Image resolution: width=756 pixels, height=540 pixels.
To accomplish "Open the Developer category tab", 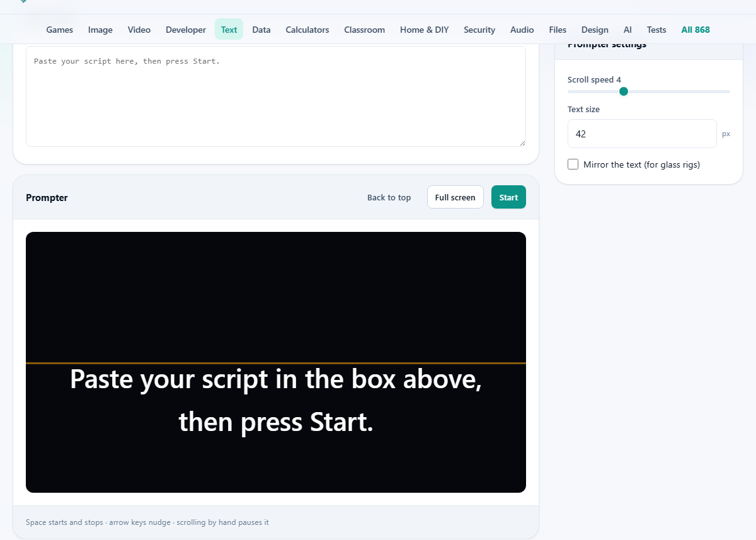I will pos(186,30).
